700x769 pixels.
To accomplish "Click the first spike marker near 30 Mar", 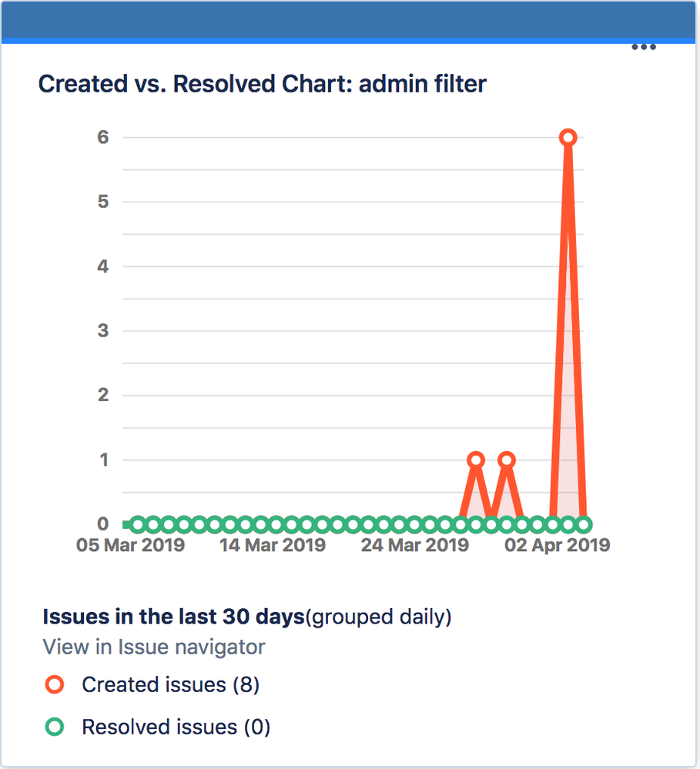I will pyautogui.click(x=476, y=460).
